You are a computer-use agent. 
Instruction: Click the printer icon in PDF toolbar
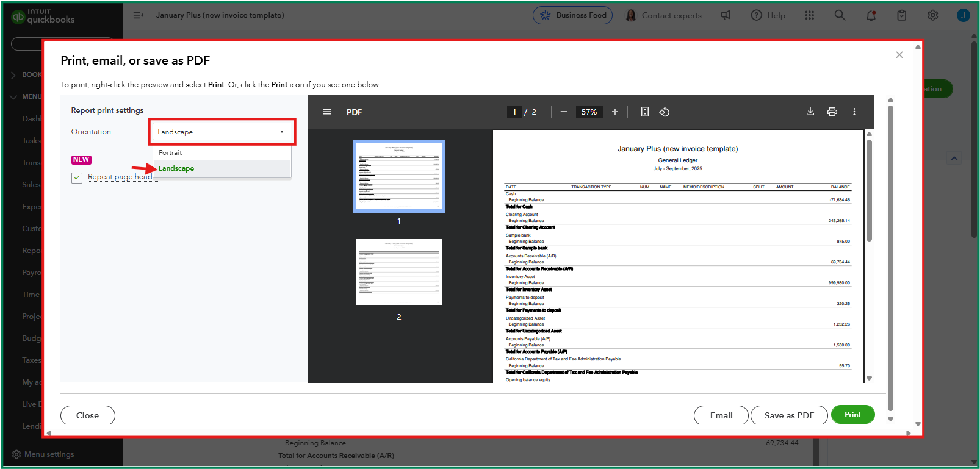point(832,112)
